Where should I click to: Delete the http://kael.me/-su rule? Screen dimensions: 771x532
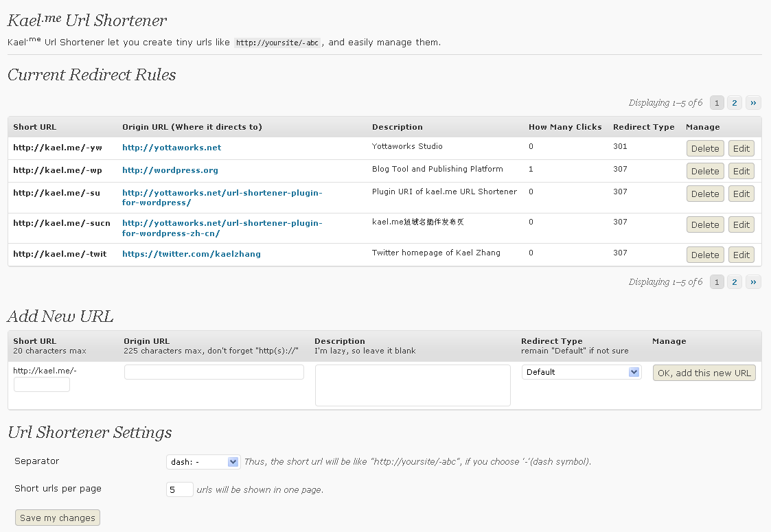[704, 194]
